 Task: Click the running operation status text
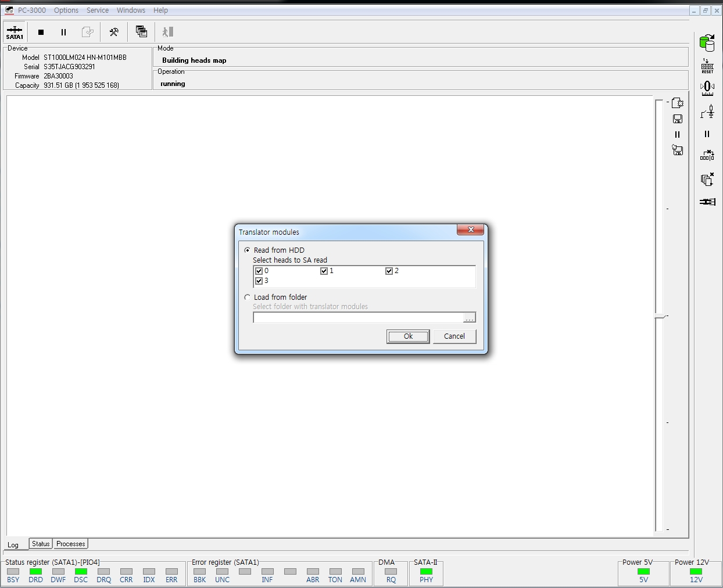[x=173, y=84]
